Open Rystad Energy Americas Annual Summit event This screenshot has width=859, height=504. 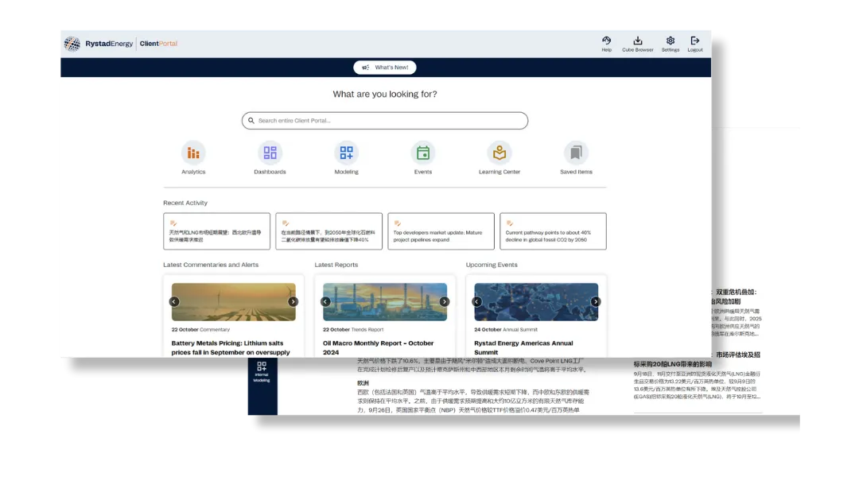523,348
